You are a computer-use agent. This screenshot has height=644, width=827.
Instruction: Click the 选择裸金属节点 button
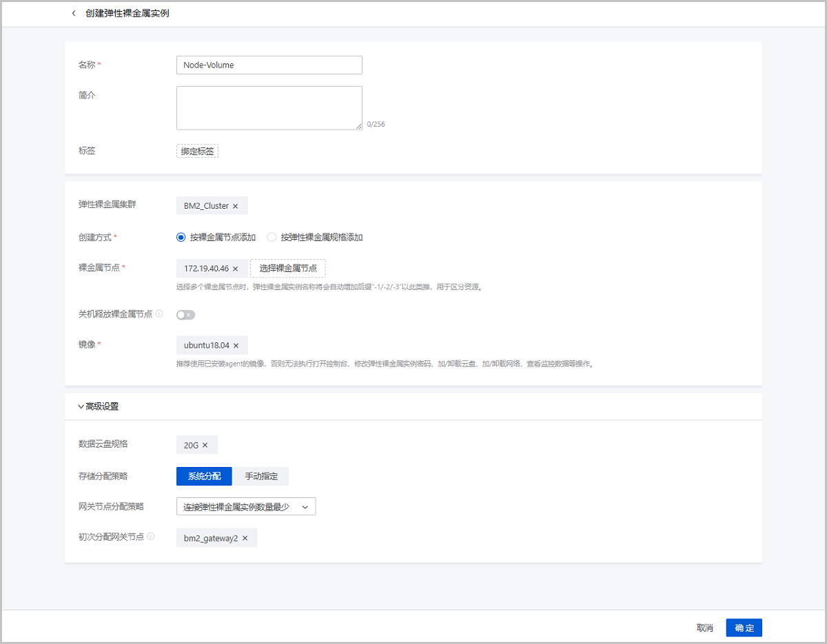[288, 269]
